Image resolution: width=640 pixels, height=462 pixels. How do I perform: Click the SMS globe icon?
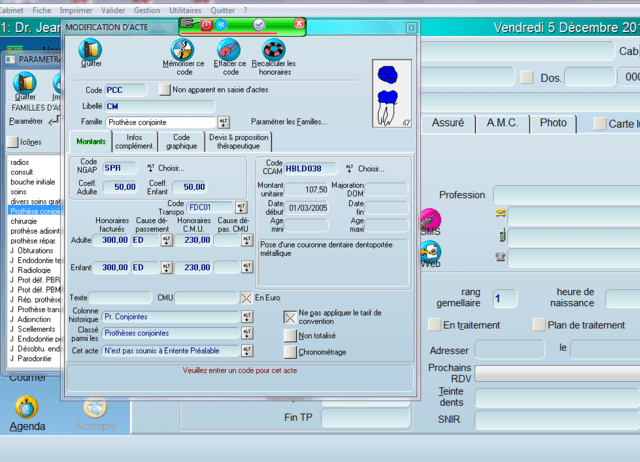(x=430, y=218)
